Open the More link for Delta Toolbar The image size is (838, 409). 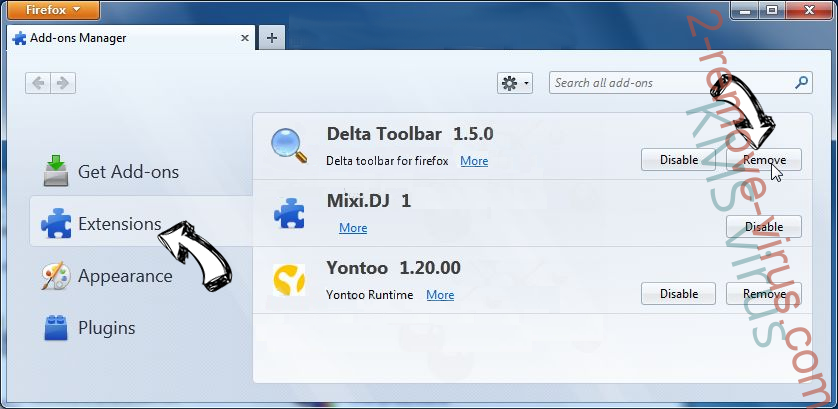[474, 161]
